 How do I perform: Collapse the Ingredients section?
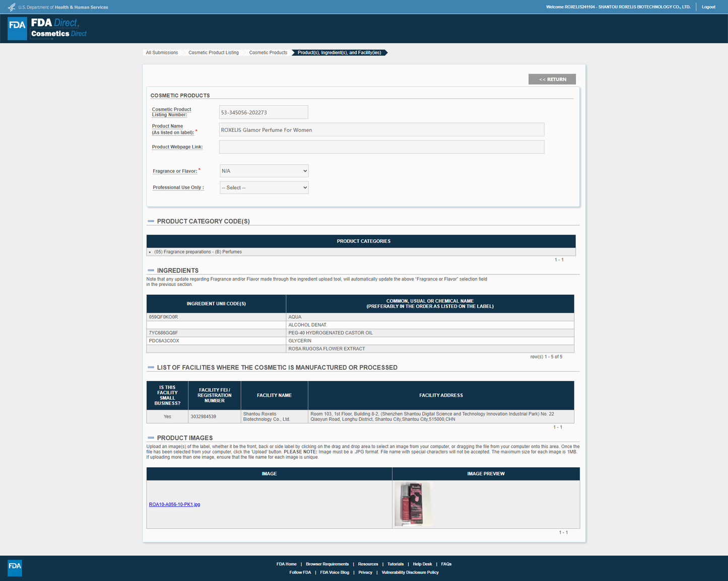pyautogui.click(x=151, y=270)
